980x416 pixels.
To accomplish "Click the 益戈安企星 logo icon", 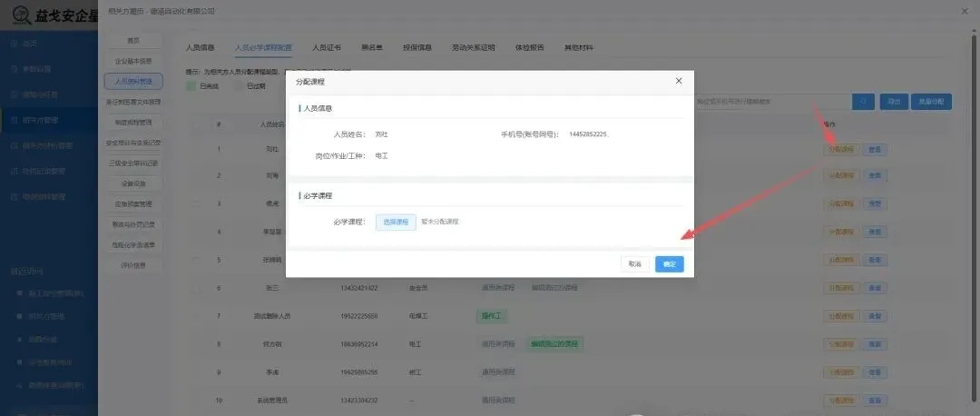I will pyautogui.click(x=23, y=15).
